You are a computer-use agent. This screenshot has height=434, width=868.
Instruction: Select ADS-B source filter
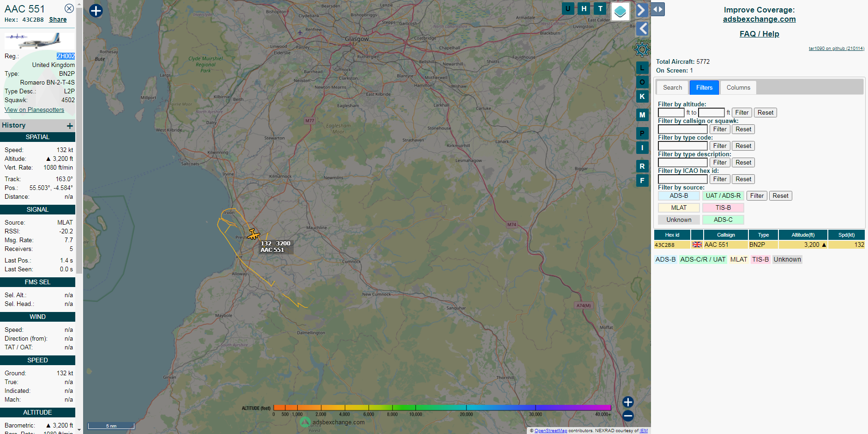(x=679, y=196)
